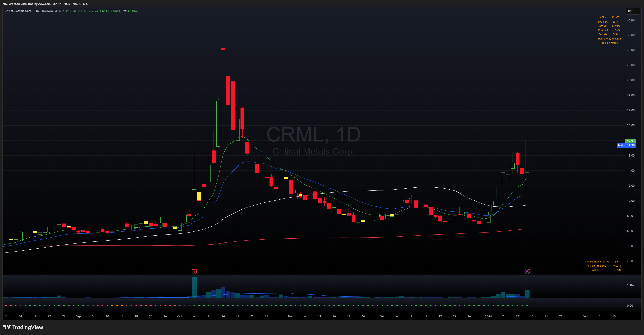Click the 1D interval in chart title
The image size is (644, 335).
[37, 11]
